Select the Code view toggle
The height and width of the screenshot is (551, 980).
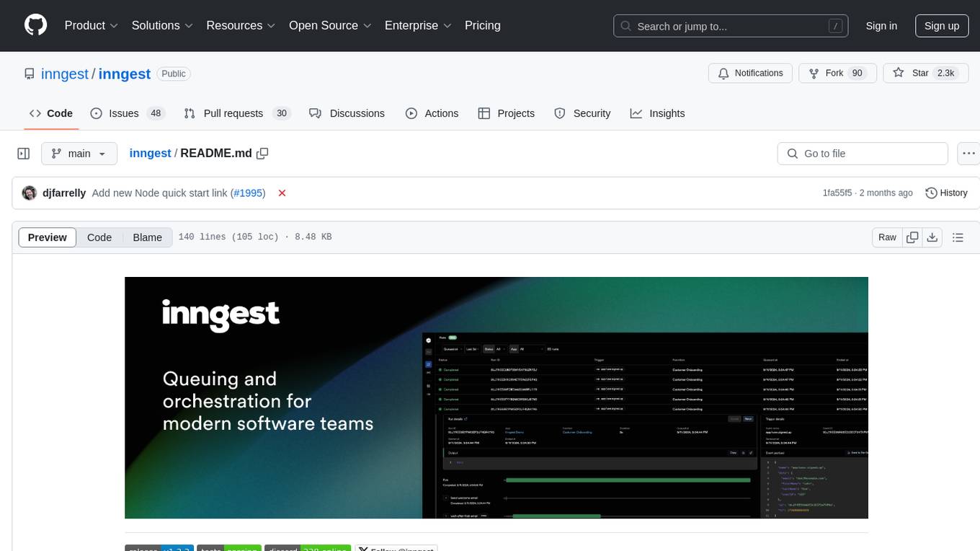pyautogui.click(x=99, y=237)
